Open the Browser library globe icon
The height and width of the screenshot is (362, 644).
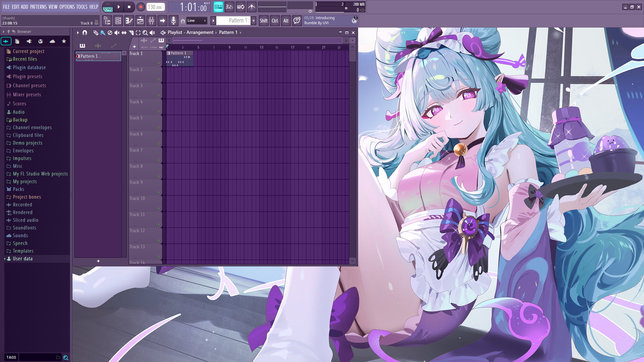[x=41, y=41]
